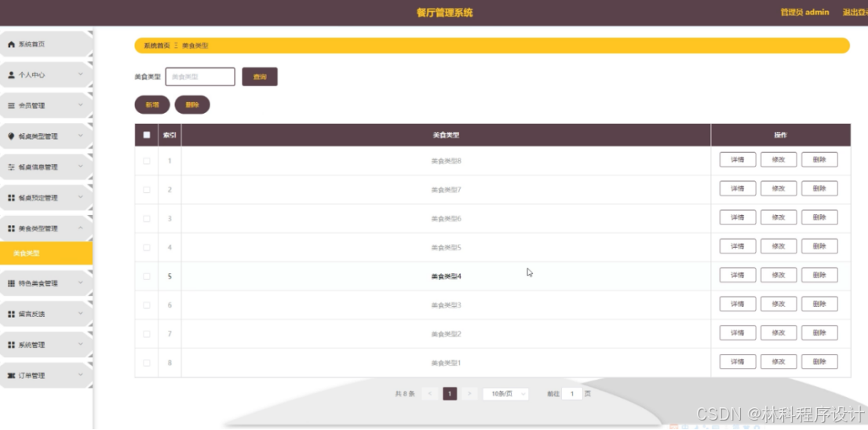Expand the 会员管理 menu chevron

pyautogui.click(x=80, y=105)
